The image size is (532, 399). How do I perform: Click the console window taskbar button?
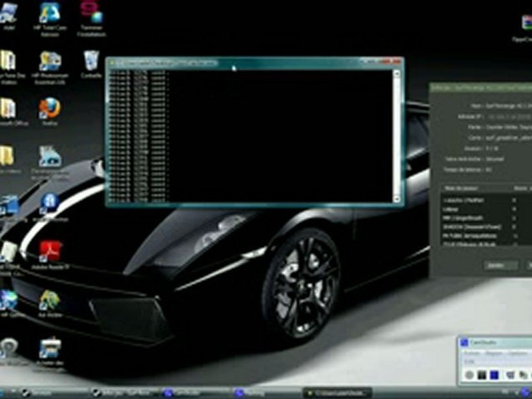coord(337,393)
